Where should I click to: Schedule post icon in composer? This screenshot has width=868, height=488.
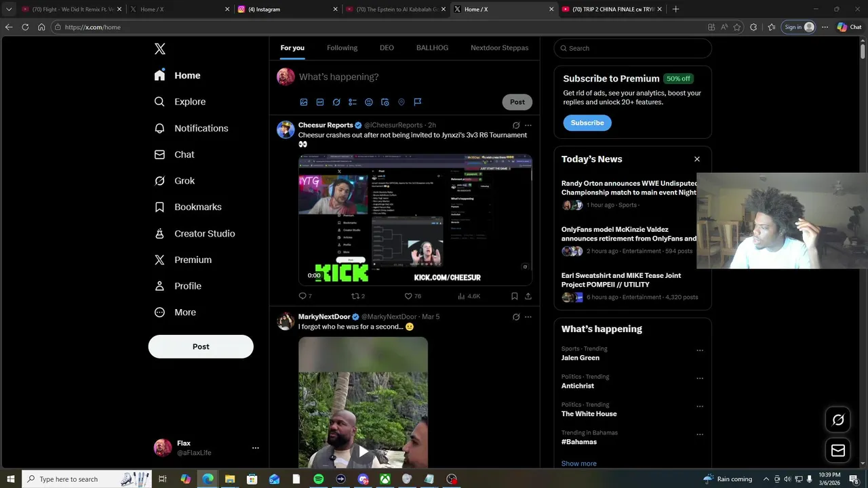click(385, 102)
